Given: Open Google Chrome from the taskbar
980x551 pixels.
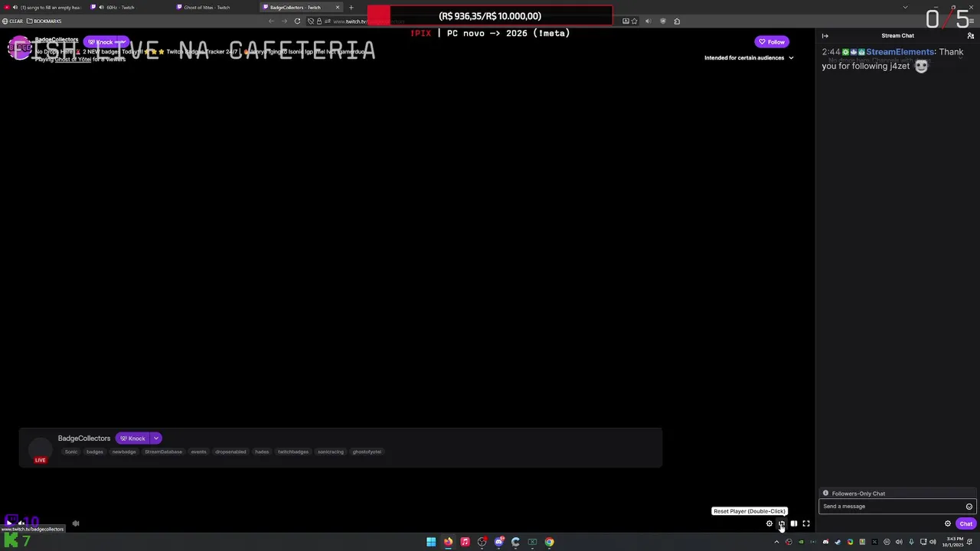Looking at the screenshot, I should [549, 542].
